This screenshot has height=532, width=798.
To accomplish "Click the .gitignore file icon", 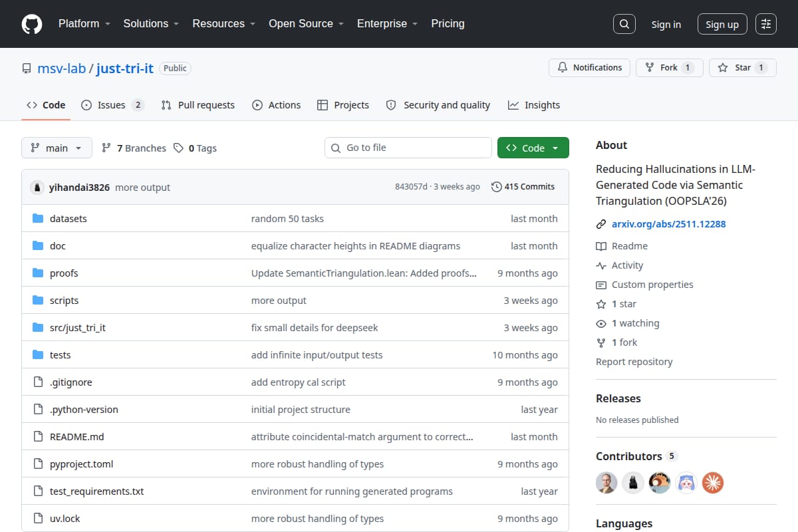I will pos(38,382).
